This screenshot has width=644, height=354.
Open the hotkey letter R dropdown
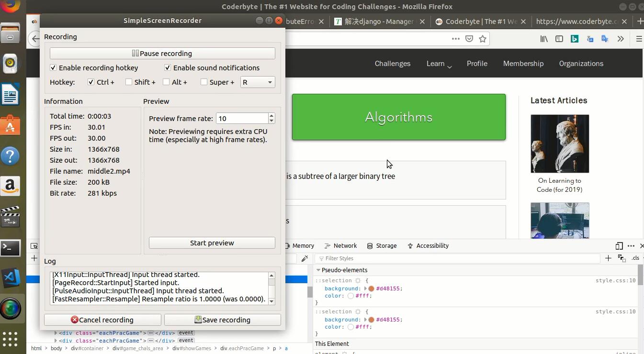[258, 82]
